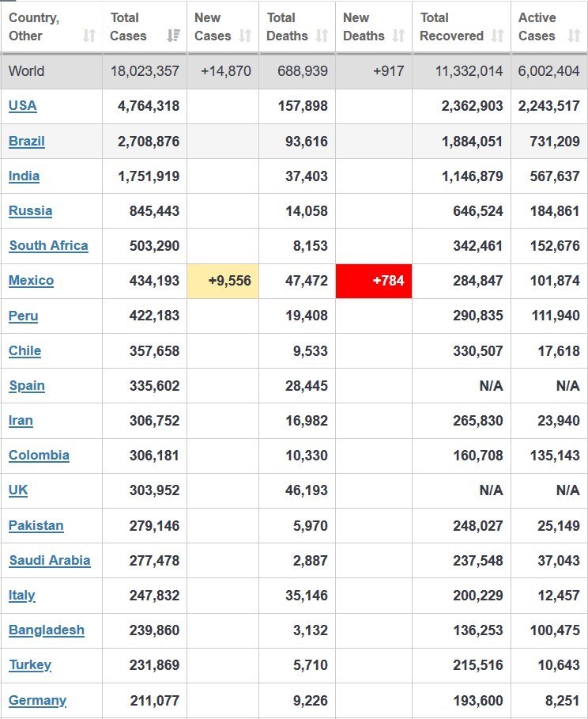Sort by New Cases column arrows
Screen dimensions: 588x719
pyautogui.click(x=245, y=36)
